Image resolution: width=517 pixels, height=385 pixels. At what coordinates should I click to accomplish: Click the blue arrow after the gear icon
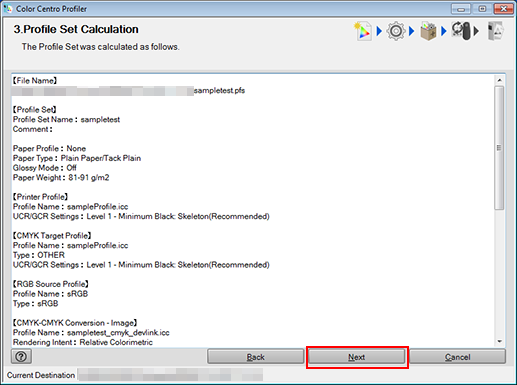click(412, 31)
